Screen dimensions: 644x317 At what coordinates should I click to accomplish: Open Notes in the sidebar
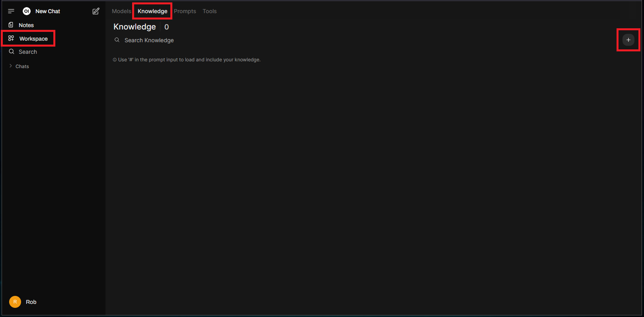[x=26, y=25]
